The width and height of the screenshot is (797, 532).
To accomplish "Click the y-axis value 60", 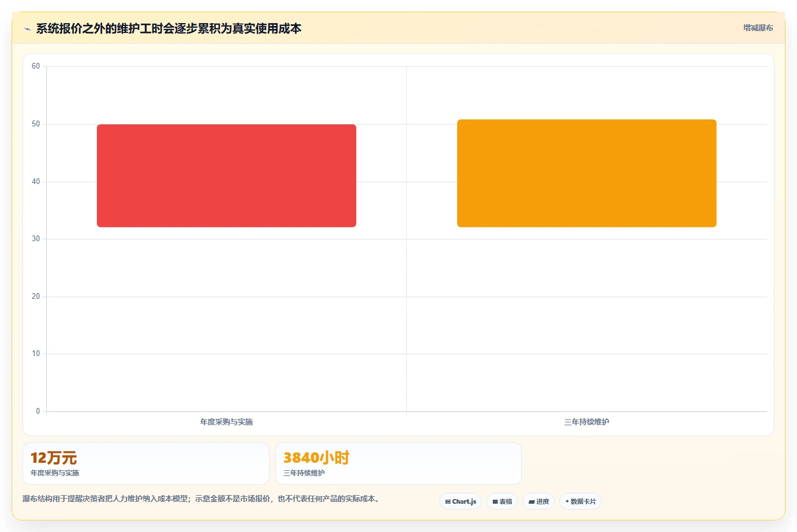I will coord(36,66).
